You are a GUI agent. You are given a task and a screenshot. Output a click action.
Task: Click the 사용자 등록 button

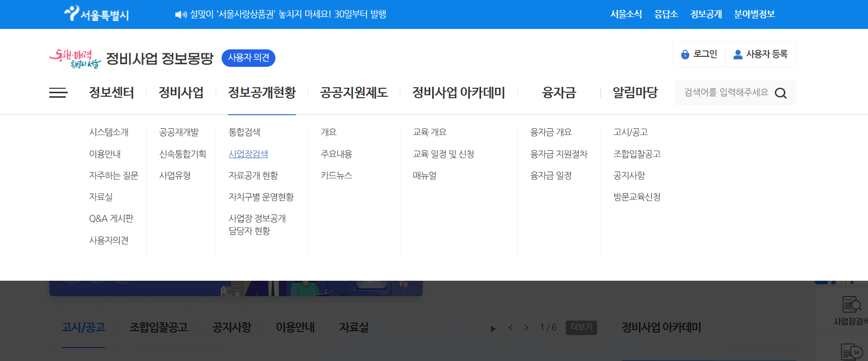coord(761,54)
